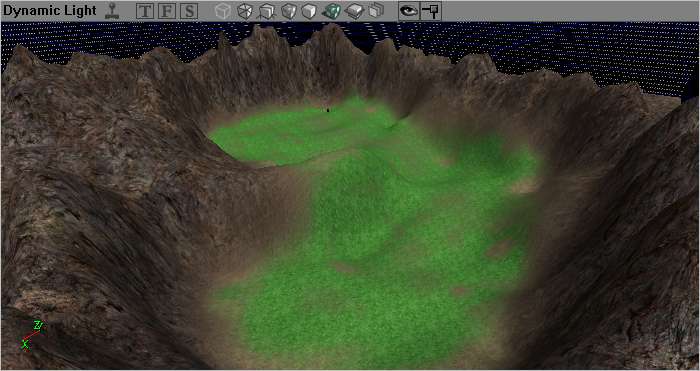The width and height of the screenshot is (700, 371).
Task: Toggle the eye visibility button
Action: (x=409, y=11)
